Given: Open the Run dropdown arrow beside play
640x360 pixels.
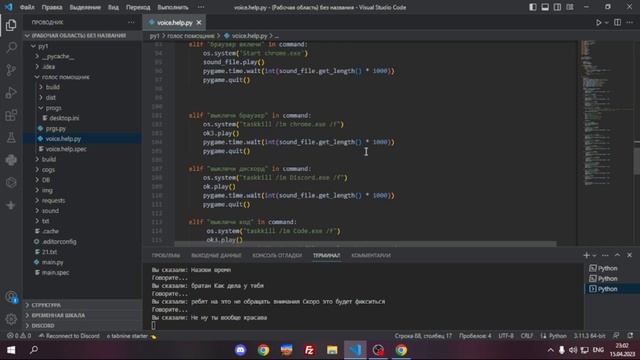Looking at the screenshot, I should click(x=607, y=23).
